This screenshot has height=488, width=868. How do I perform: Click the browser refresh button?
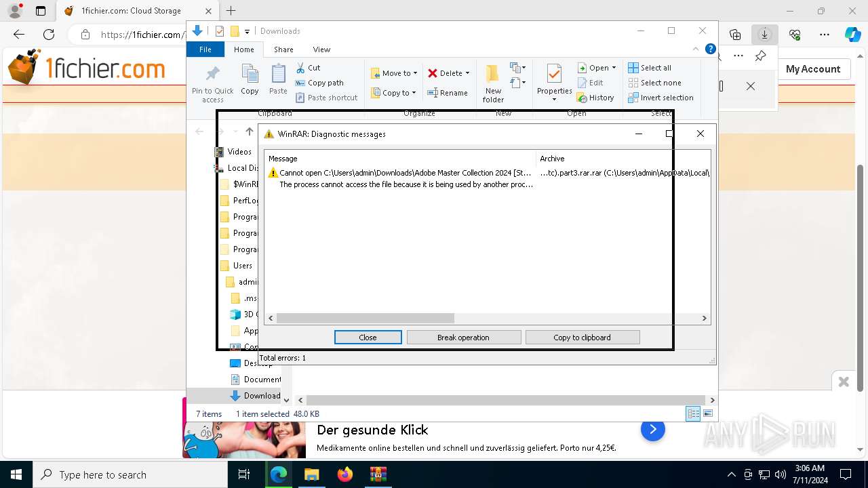(49, 35)
